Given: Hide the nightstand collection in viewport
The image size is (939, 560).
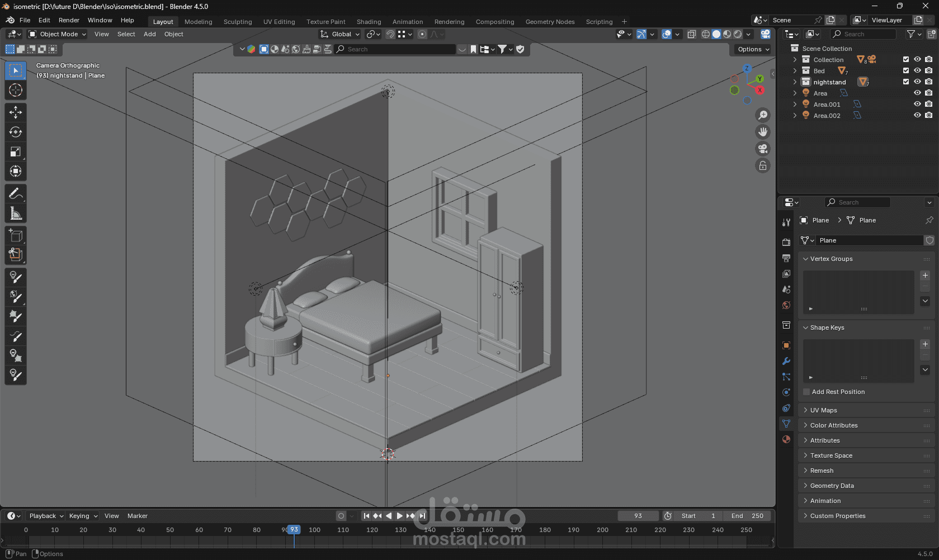Looking at the screenshot, I should (917, 82).
